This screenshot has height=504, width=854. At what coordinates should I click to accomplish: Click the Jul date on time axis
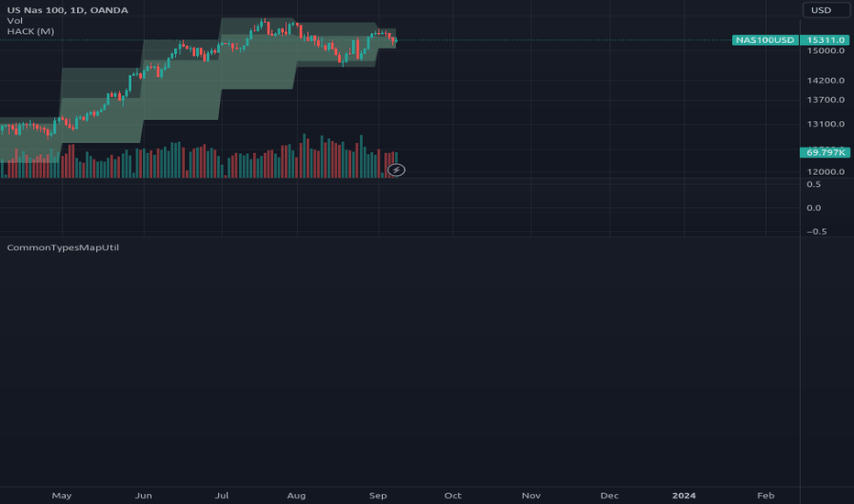(x=222, y=495)
